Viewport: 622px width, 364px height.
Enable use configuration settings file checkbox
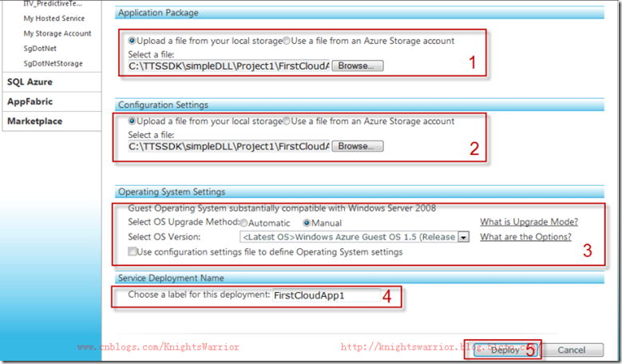tap(132, 251)
